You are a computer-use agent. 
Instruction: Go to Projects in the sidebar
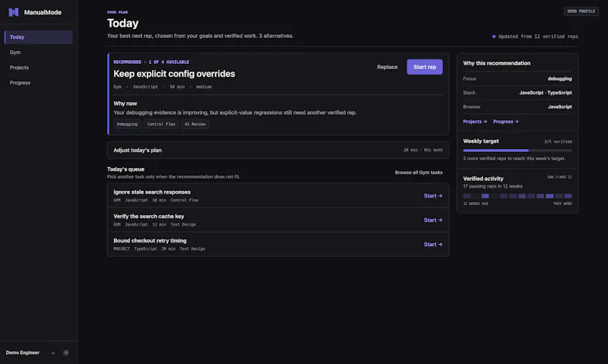[x=39, y=68]
